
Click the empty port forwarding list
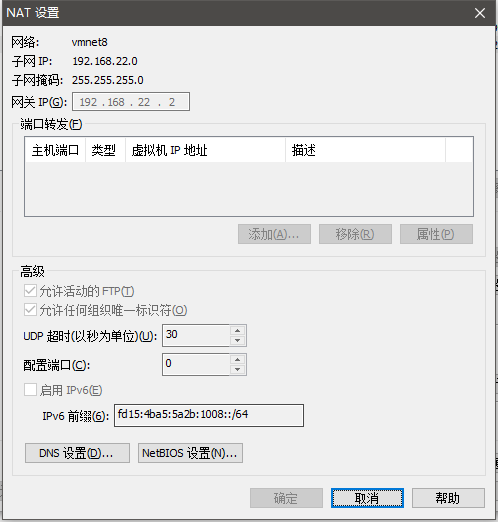tap(249, 189)
